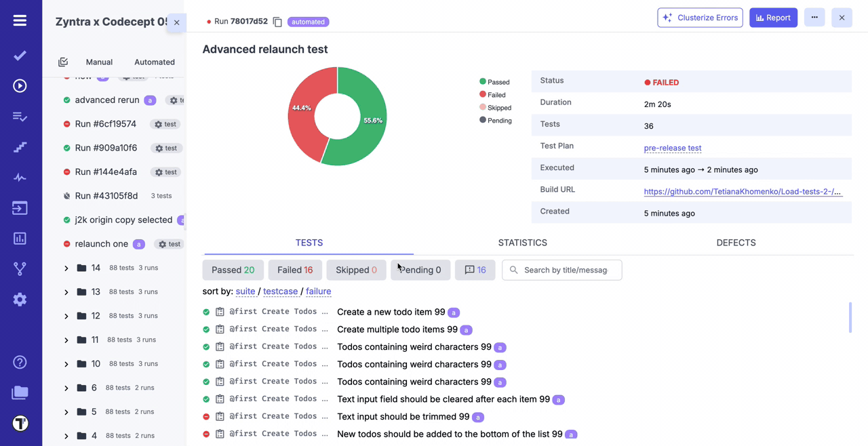Viewport: 868px width, 446px height.
Task: Click the automated badge next to Run ID
Action: (x=308, y=22)
